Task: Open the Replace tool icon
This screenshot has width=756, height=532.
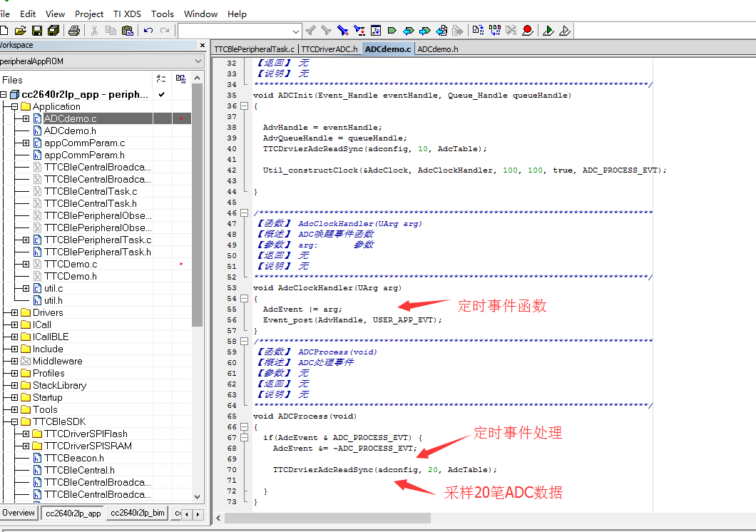Action: click(x=359, y=31)
